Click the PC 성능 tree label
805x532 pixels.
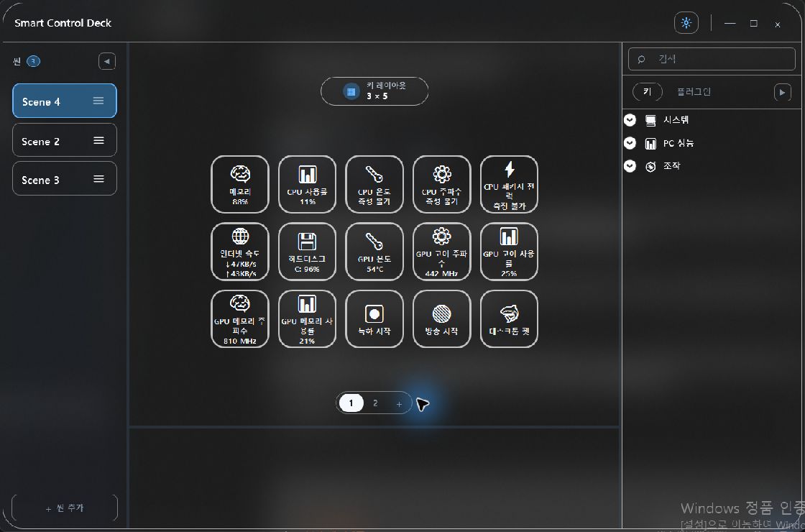pos(678,143)
